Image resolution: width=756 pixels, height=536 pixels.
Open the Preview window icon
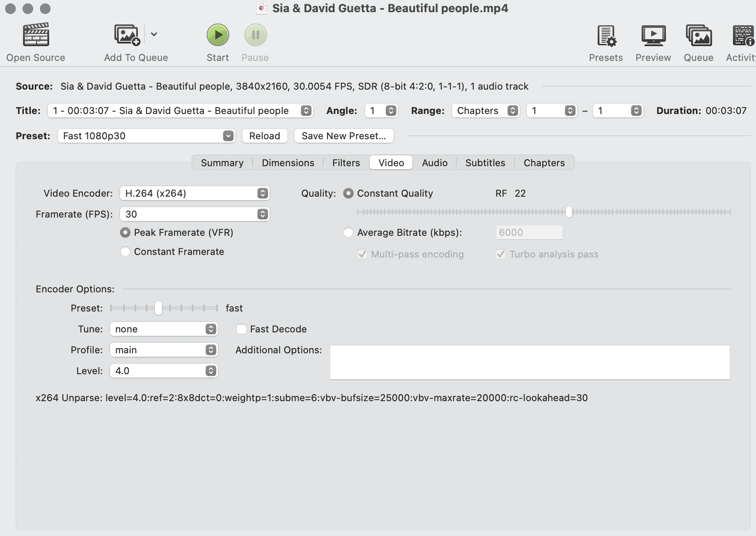pos(653,36)
